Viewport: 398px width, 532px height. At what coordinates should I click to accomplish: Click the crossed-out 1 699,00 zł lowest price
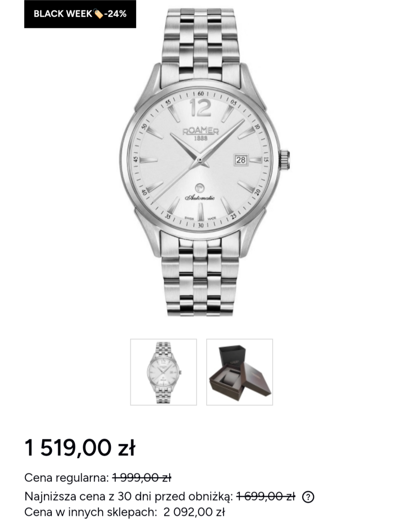(266, 497)
